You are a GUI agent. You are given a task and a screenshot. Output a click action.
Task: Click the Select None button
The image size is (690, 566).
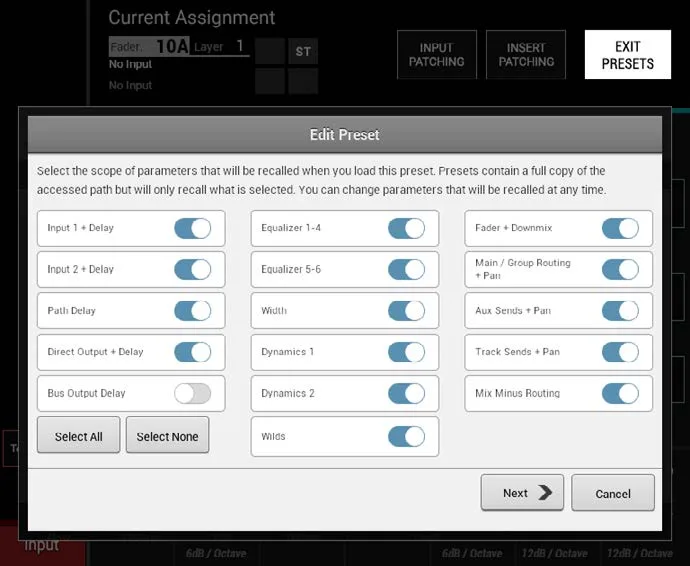pos(167,435)
